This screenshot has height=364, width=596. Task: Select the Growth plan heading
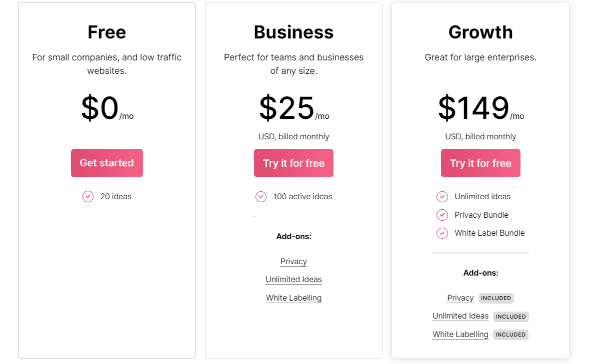coord(480,32)
